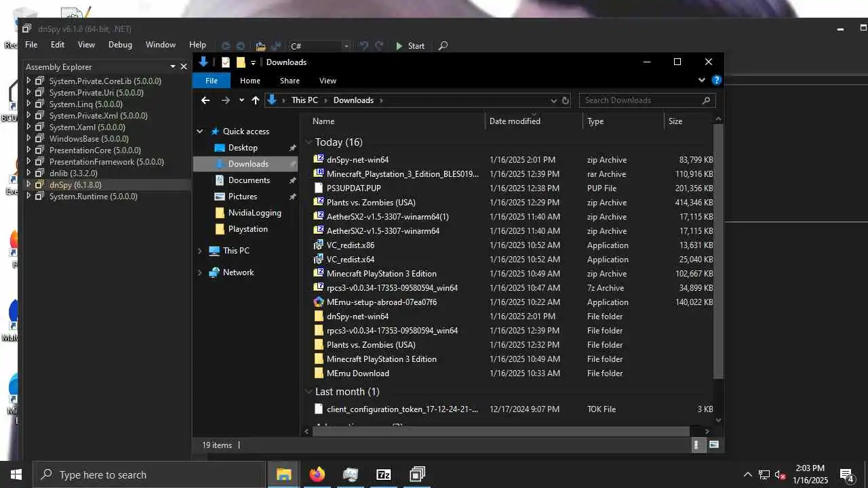Viewport: 868px width, 488px height.
Task: Open the NvidiaLogging folder in sidebar
Action: [x=254, y=213]
